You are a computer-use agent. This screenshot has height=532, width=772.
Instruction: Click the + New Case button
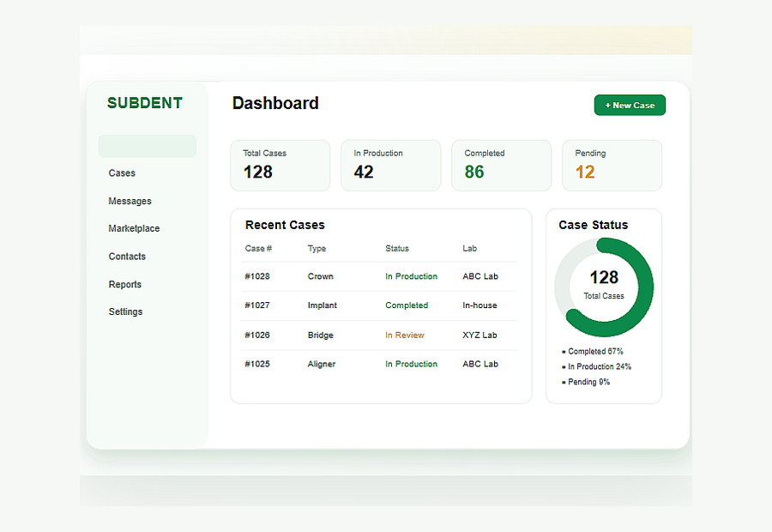click(x=630, y=105)
